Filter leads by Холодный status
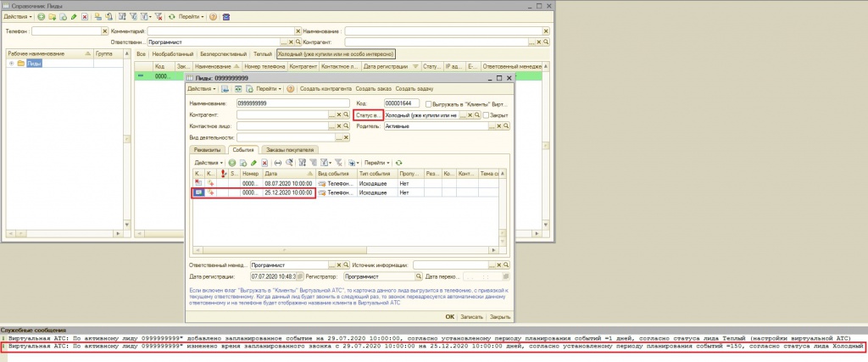Viewport: 868px width, 362px height. coord(336,54)
